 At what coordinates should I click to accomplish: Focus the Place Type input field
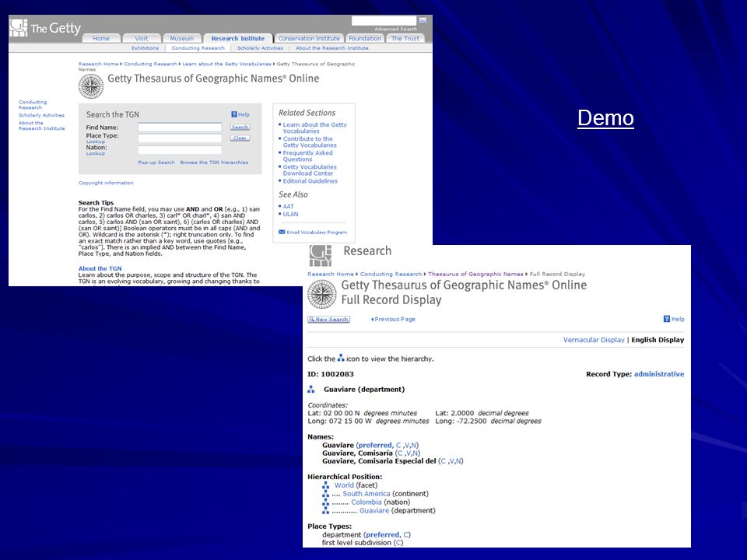point(180,138)
